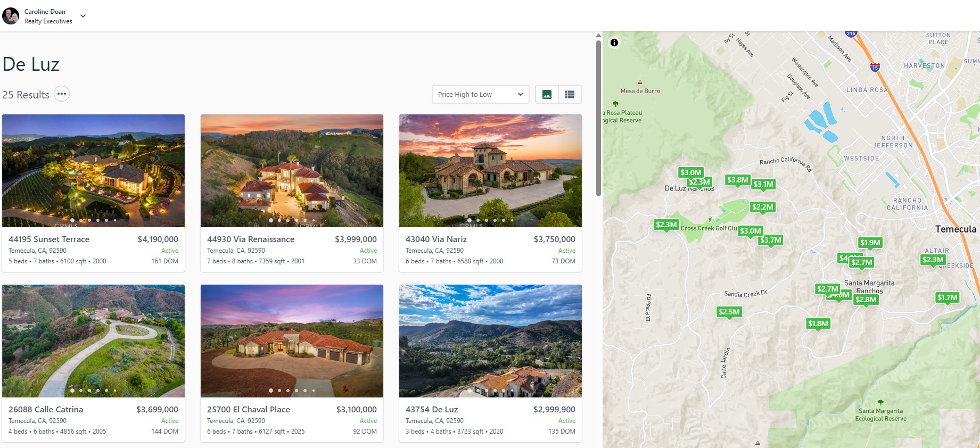Expand the Caroline Doan account chevron
980x448 pixels.
[x=83, y=16]
